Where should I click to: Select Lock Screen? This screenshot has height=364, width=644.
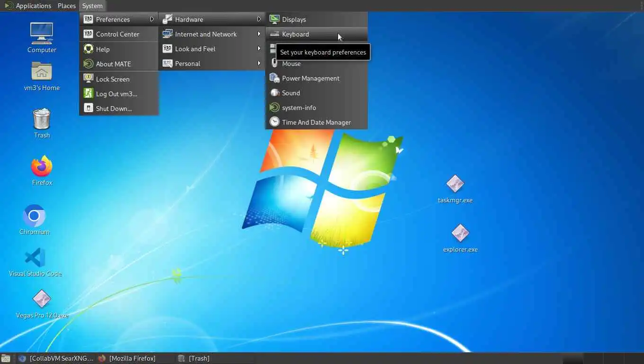(119, 79)
